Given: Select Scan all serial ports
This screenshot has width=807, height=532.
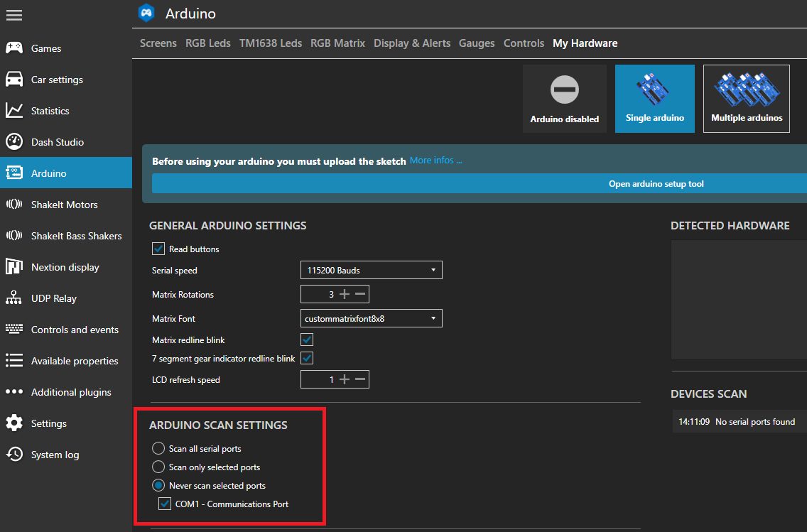Looking at the screenshot, I should tap(158, 449).
